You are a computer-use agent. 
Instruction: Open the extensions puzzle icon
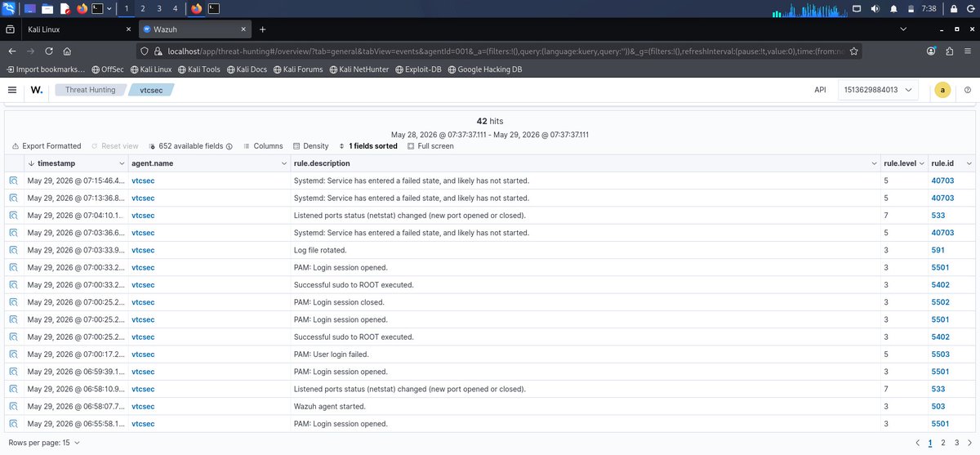(x=949, y=50)
